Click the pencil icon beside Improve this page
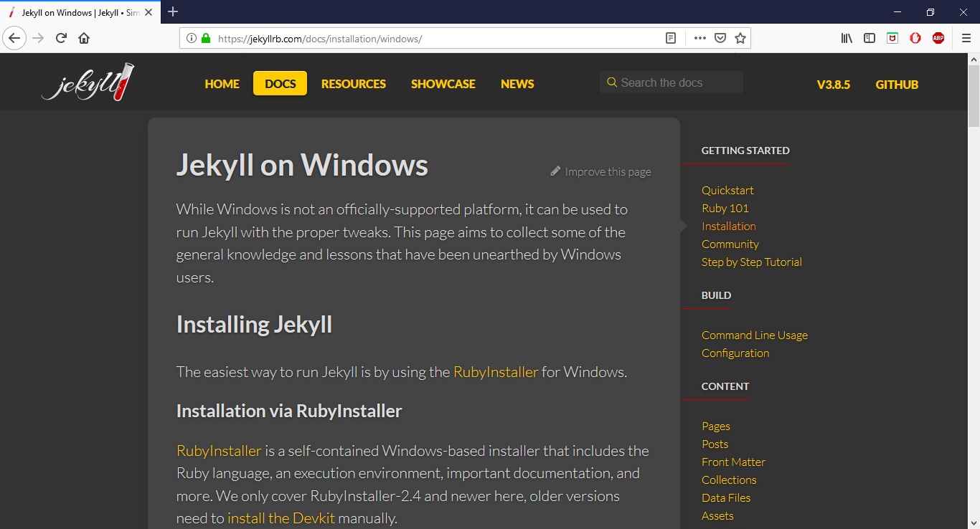Screen dimensions: 980x529 [x=555, y=171]
